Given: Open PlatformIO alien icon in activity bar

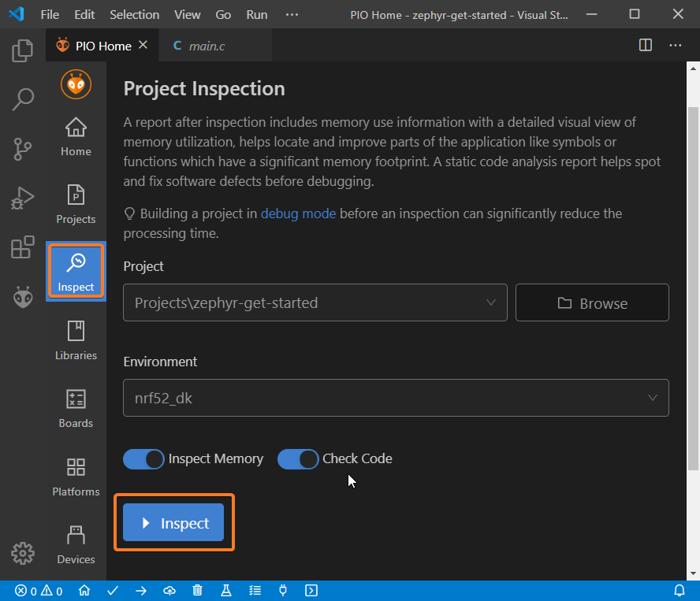Looking at the screenshot, I should pyautogui.click(x=22, y=297).
